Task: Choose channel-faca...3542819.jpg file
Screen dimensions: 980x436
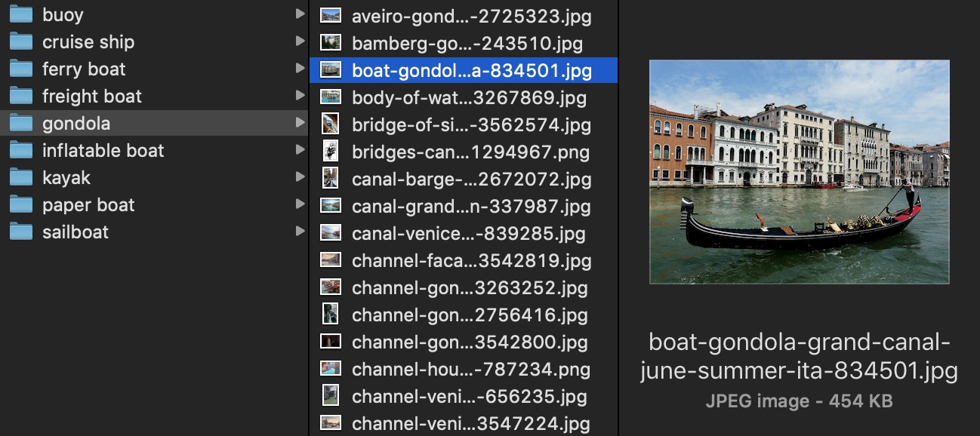Action: pyautogui.click(x=464, y=260)
